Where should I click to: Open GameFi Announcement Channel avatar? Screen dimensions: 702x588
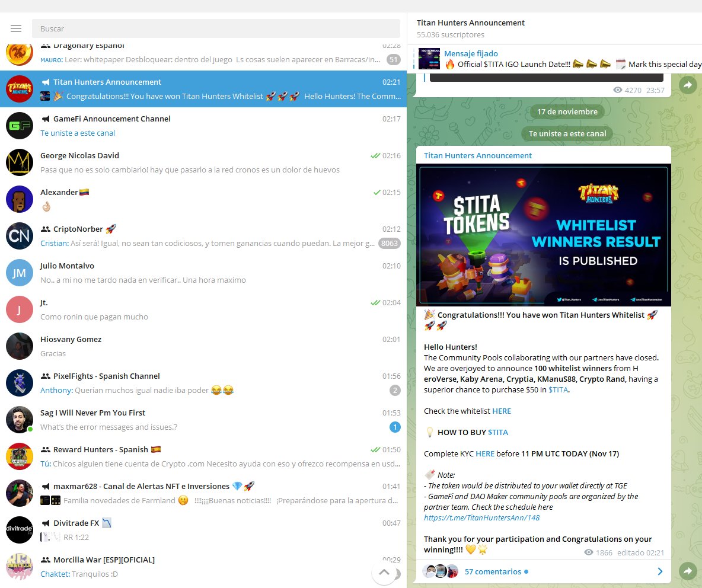click(x=19, y=126)
